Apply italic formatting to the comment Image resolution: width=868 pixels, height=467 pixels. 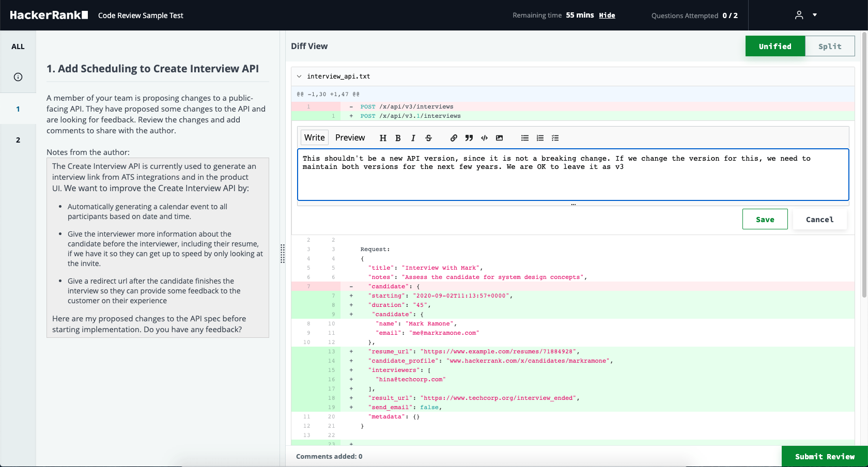[x=413, y=138]
